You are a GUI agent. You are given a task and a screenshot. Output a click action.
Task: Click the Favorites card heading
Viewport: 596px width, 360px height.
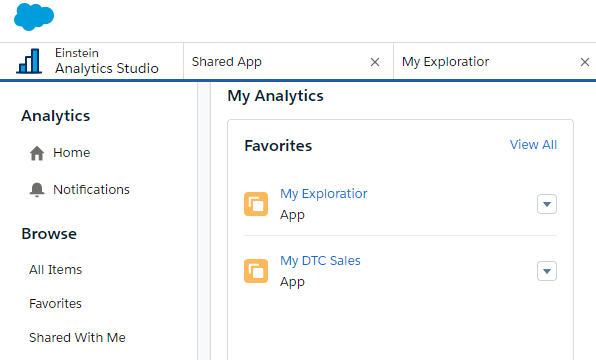click(278, 146)
